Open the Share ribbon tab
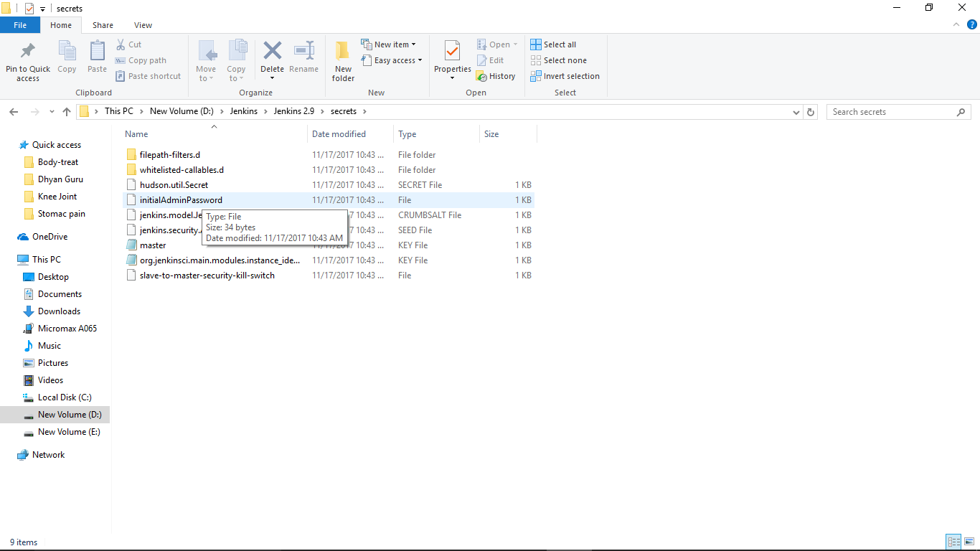 tap(103, 24)
